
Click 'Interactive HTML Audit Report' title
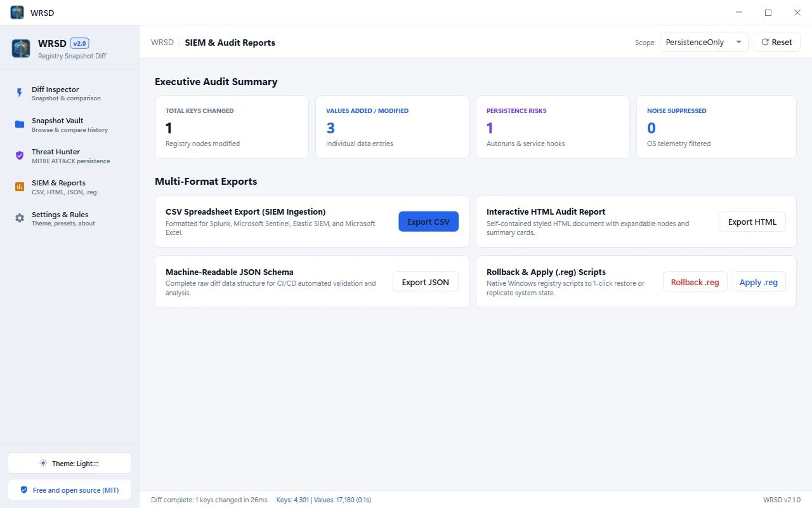pos(546,211)
